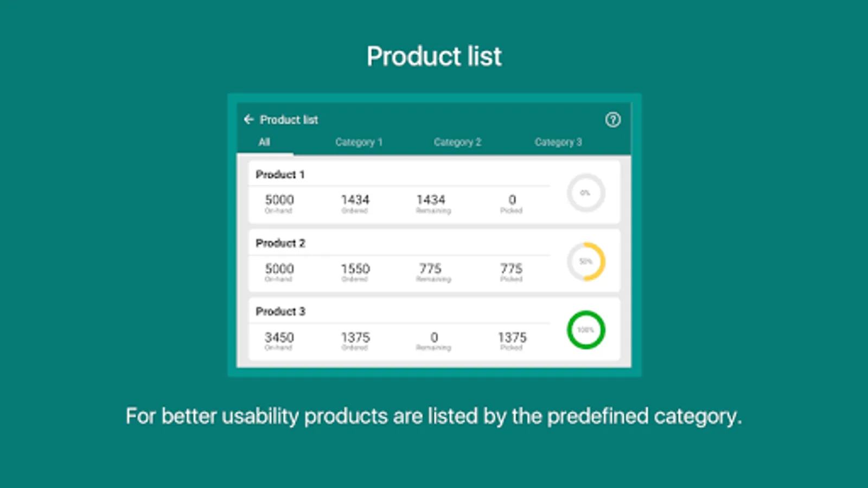Open the Product 2 entry title
Viewport: 868px width, 488px height.
click(280, 243)
